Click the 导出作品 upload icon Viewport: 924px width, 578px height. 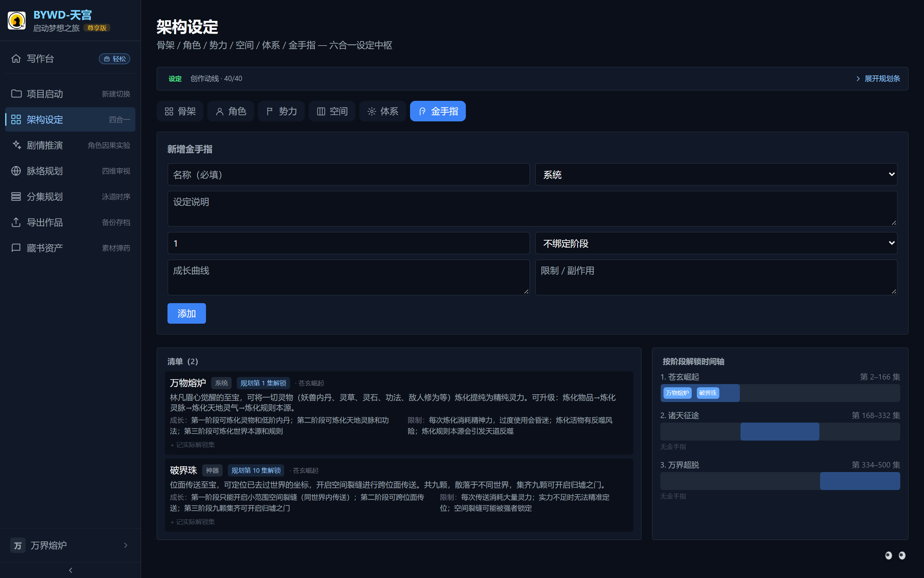(x=16, y=222)
